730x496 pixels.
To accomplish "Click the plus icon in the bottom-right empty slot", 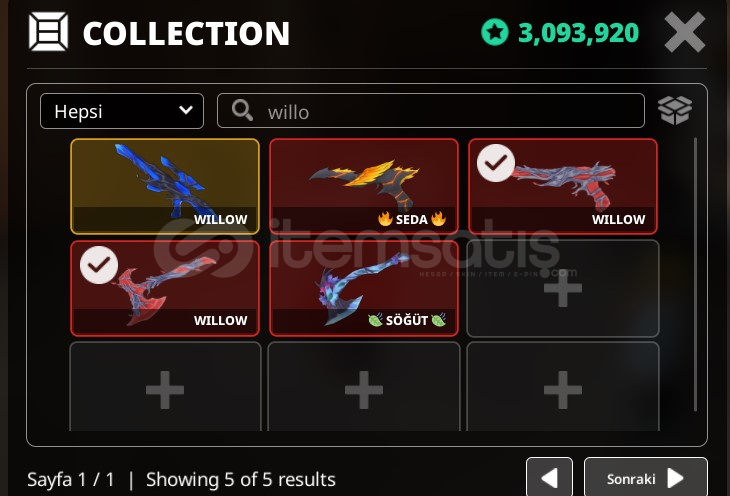I will 563,390.
